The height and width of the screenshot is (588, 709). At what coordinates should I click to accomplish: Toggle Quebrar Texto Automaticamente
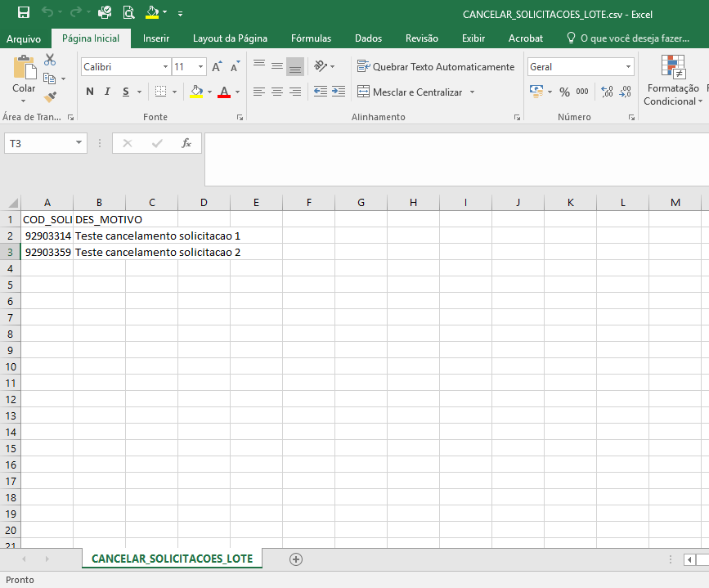coord(436,67)
